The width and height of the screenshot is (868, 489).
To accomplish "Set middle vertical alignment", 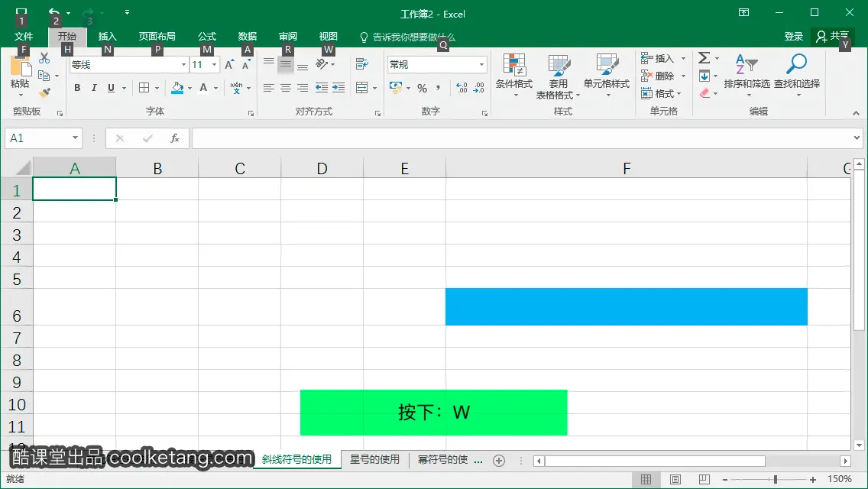I will click(286, 65).
